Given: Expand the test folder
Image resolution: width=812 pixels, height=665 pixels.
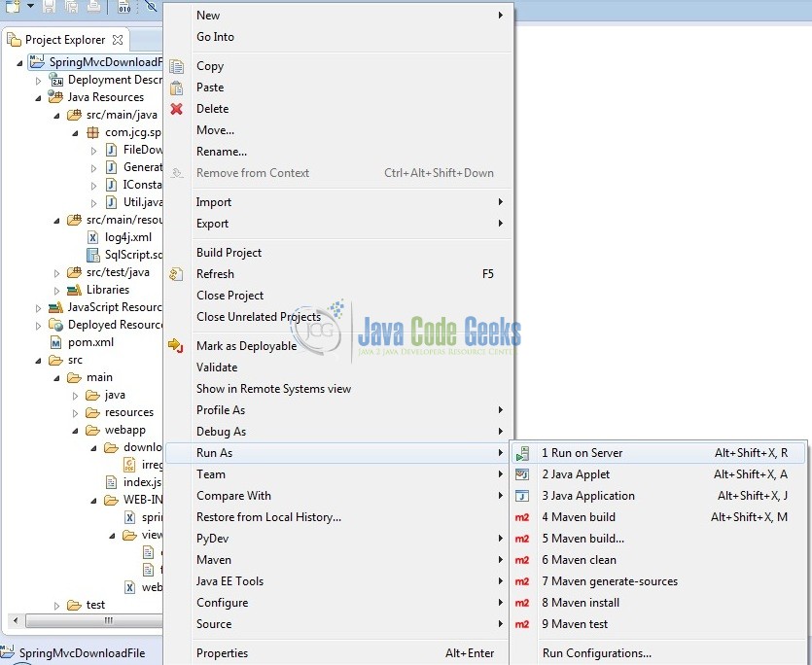Looking at the screenshot, I should [57, 606].
